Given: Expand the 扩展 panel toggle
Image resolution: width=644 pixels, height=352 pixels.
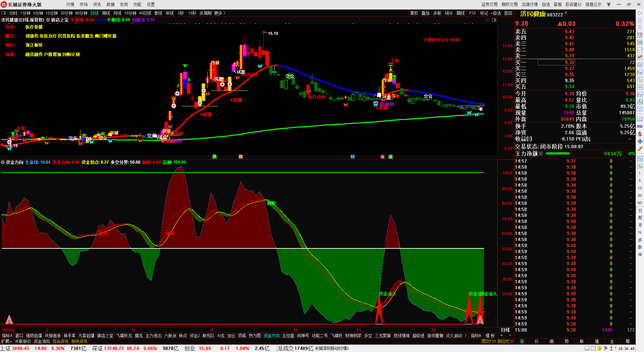Looking at the screenshot, I should coord(6,341).
